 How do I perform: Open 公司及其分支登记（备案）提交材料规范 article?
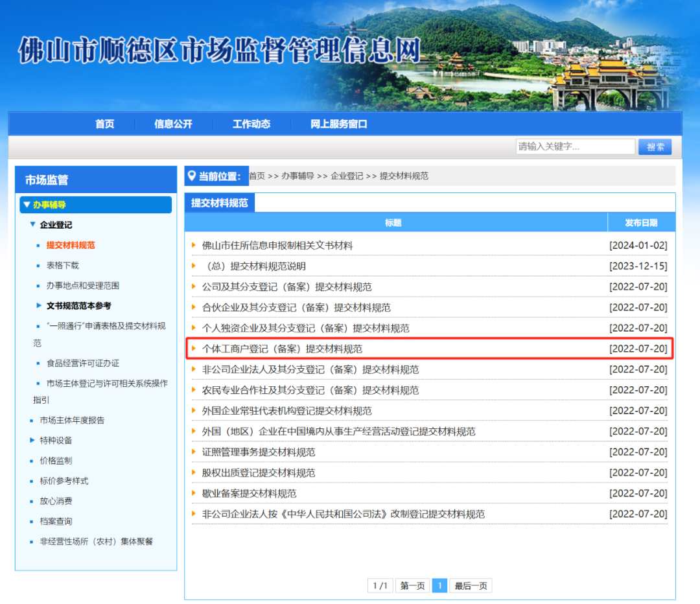click(286, 286)
